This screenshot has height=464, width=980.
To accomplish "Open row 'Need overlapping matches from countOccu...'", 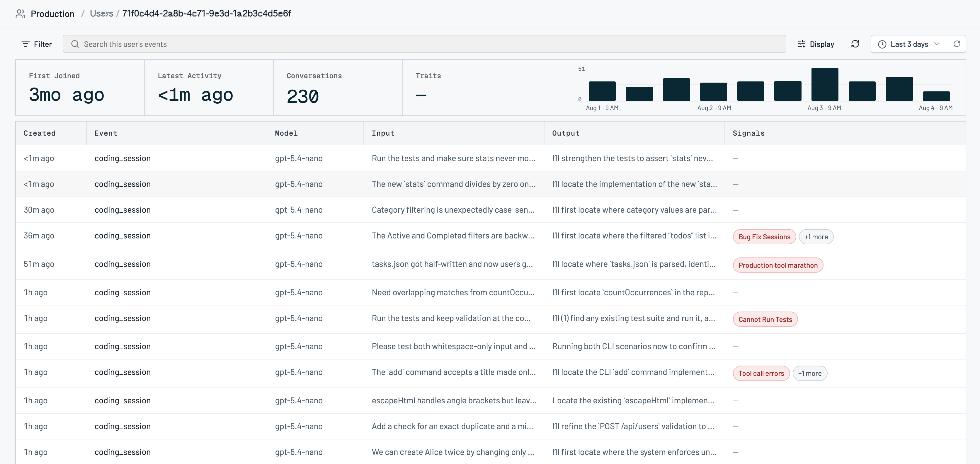I will click(x=490, y=292).
